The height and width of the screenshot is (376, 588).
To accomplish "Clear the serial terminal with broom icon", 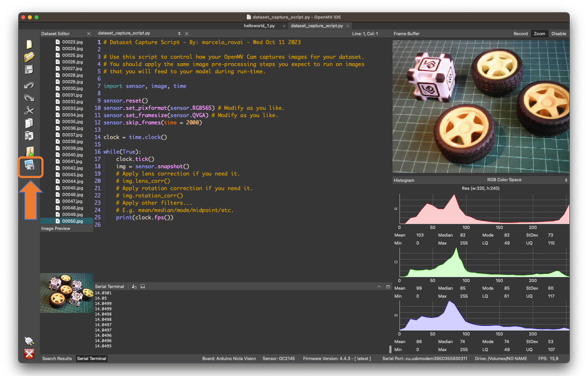I will [134, 286].
